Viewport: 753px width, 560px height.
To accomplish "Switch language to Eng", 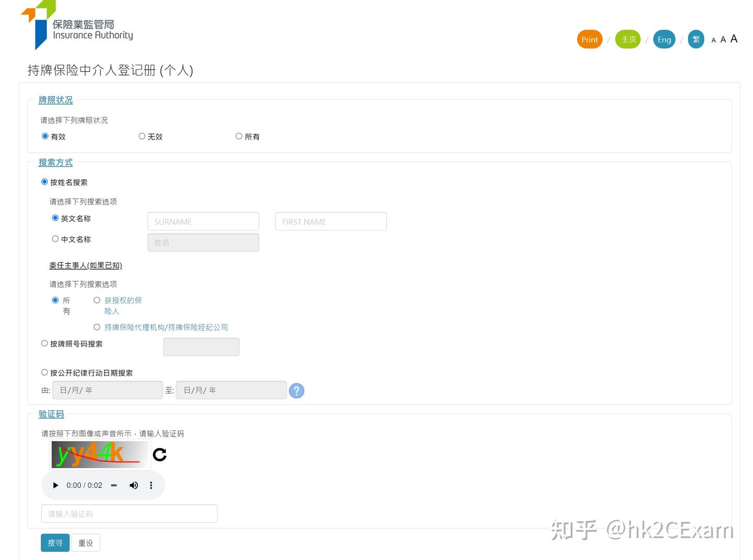I will (664, 39).
